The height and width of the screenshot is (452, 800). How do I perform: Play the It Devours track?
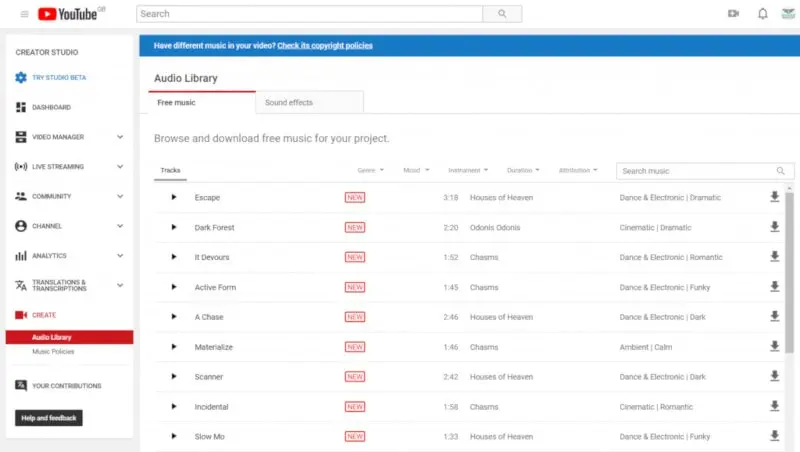point(173,257)
